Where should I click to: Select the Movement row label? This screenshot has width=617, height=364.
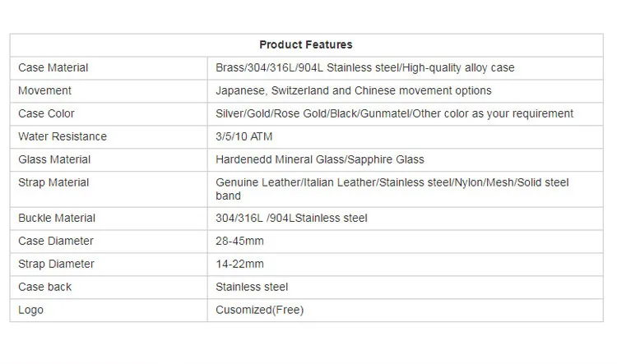pyautogui.click(x=44, y=90)
